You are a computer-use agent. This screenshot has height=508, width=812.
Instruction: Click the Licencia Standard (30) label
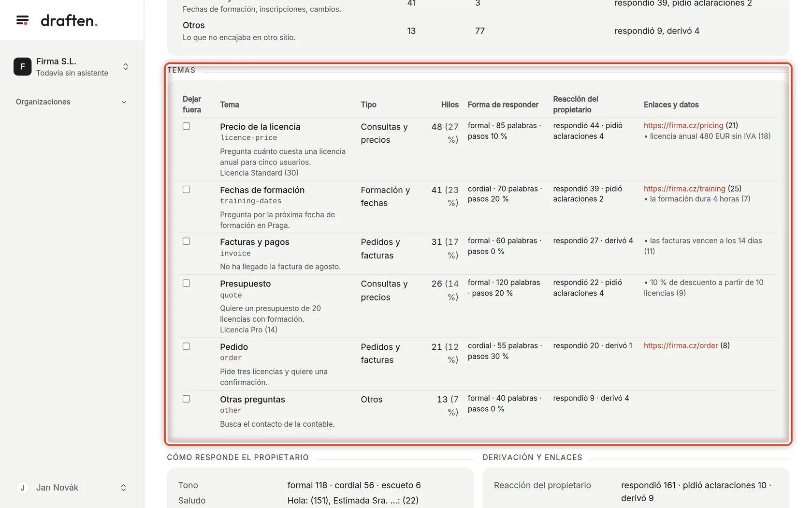click(x=259, y=173)
